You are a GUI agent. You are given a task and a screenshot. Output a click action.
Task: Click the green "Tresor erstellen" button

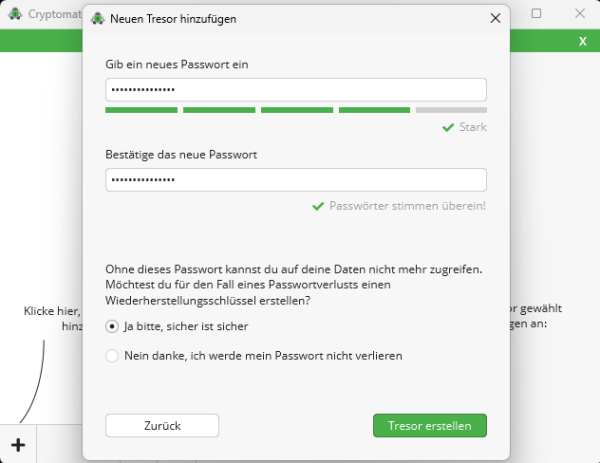click(430, 425)
